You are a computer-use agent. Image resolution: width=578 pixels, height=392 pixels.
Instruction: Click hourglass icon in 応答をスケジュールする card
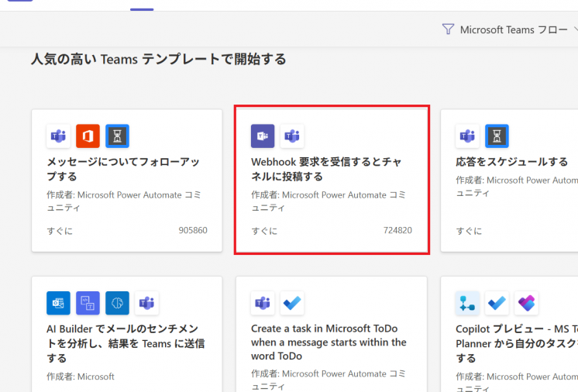(497, 136)
